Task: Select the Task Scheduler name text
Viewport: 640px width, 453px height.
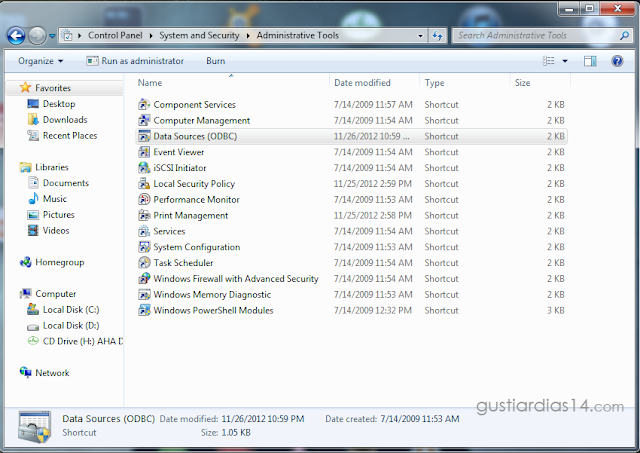Action: (183, 263)
